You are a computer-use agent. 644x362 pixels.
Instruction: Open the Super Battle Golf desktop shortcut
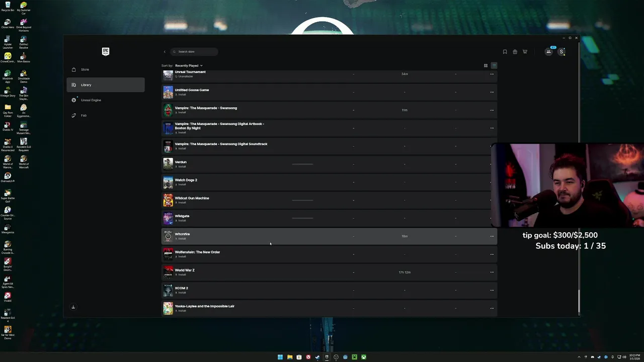coord(8,196)
